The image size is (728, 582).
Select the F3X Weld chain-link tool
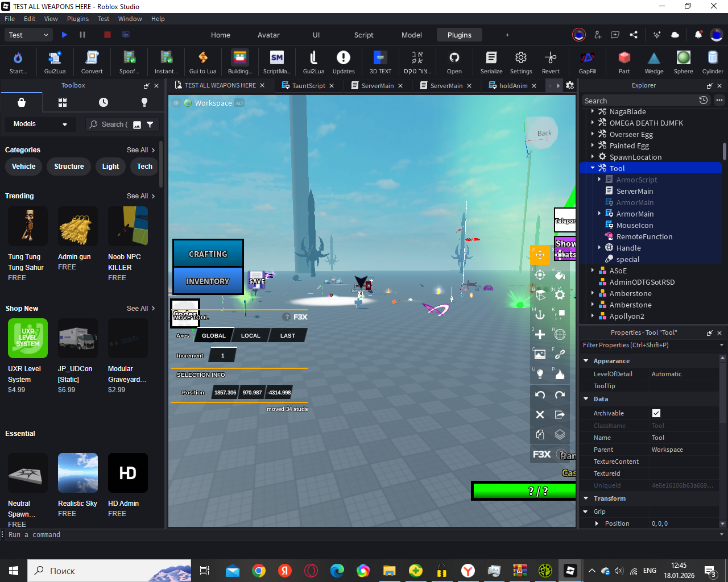(560, 354)
